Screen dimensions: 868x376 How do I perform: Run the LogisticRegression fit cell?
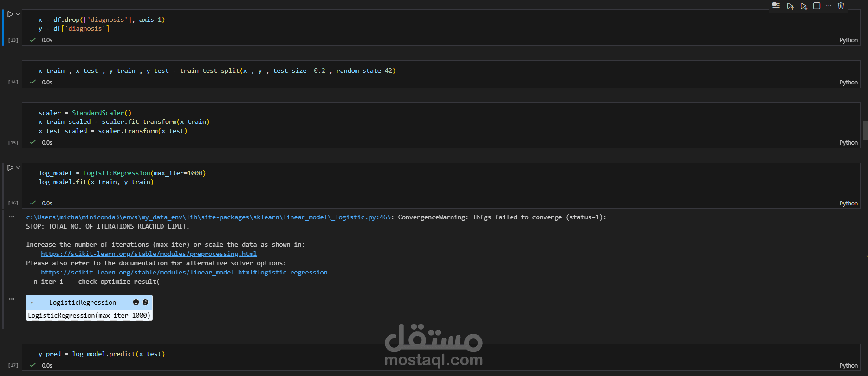pos(10,168)
